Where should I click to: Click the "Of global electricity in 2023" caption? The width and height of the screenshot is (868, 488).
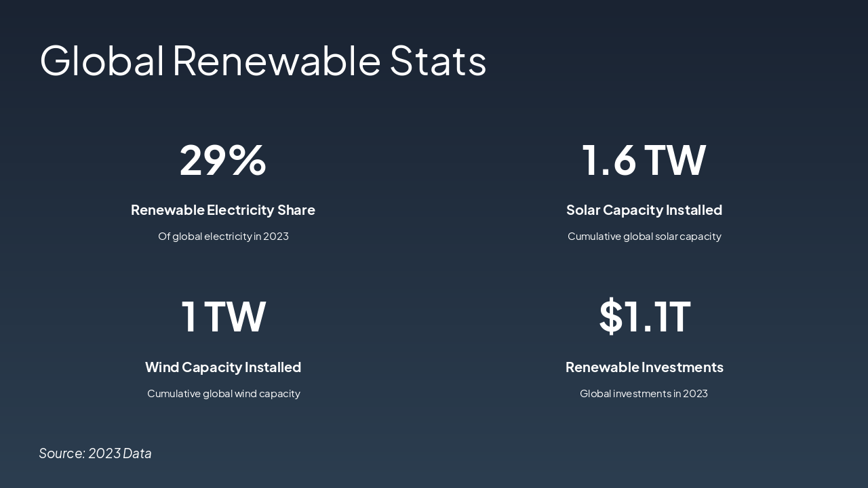[x=223, y=237]
